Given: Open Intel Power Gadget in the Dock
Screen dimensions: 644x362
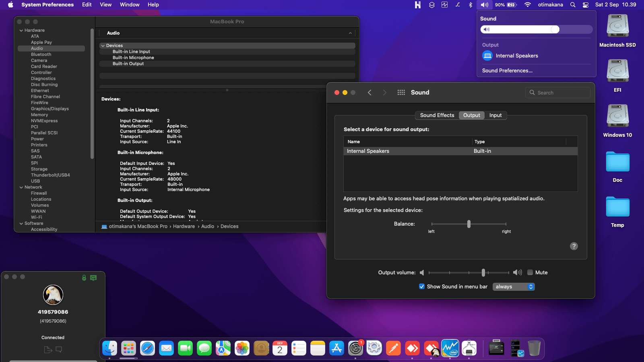Looking at the screenshot, I should click(450, 348).
